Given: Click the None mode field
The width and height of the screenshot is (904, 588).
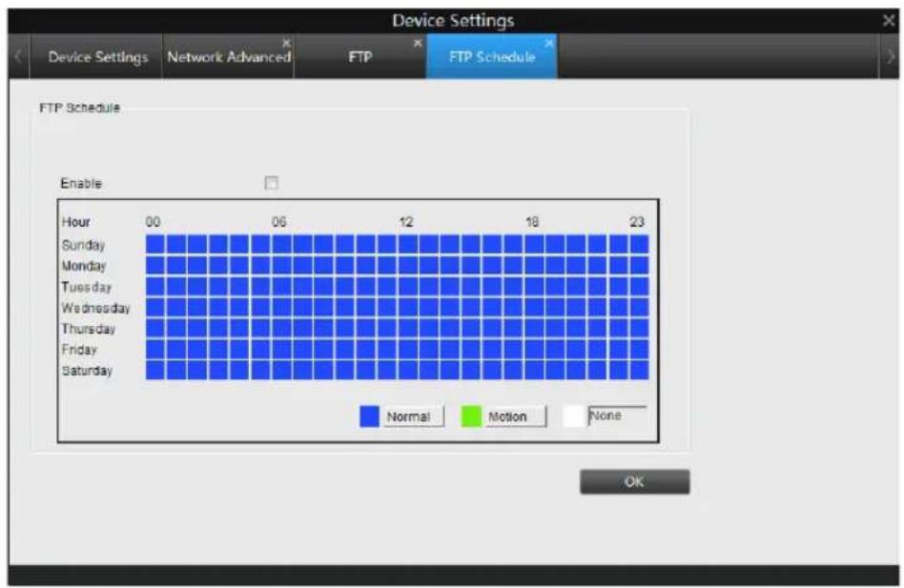Looking at the screenshot, I should point(617,416).
